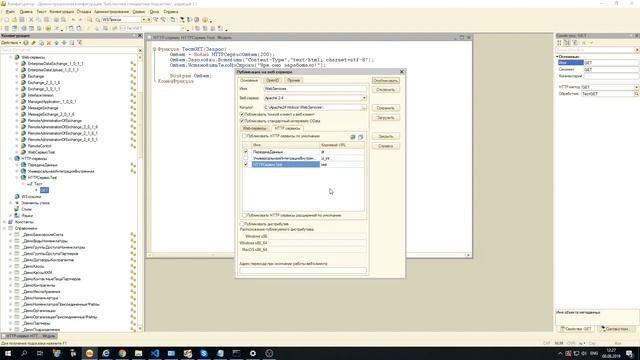Click the Cut toolbar icon
640x360 pixels.
point(31,20)
